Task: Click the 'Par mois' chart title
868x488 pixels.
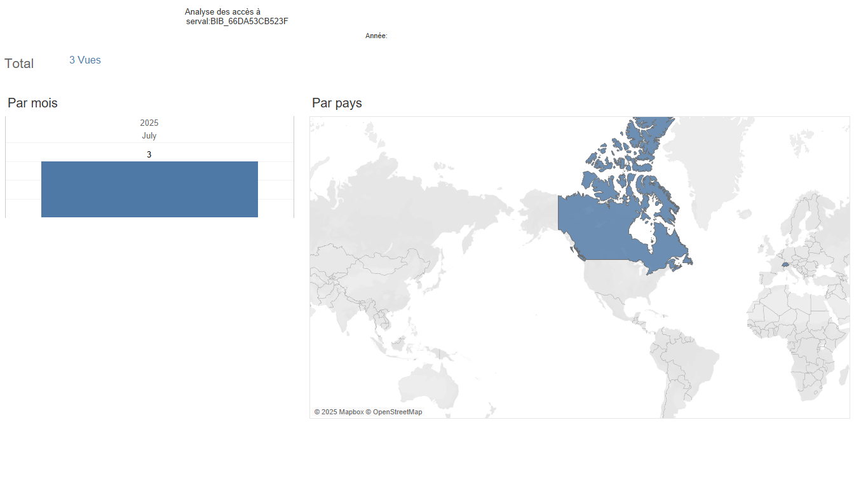Action: (32, 103)
